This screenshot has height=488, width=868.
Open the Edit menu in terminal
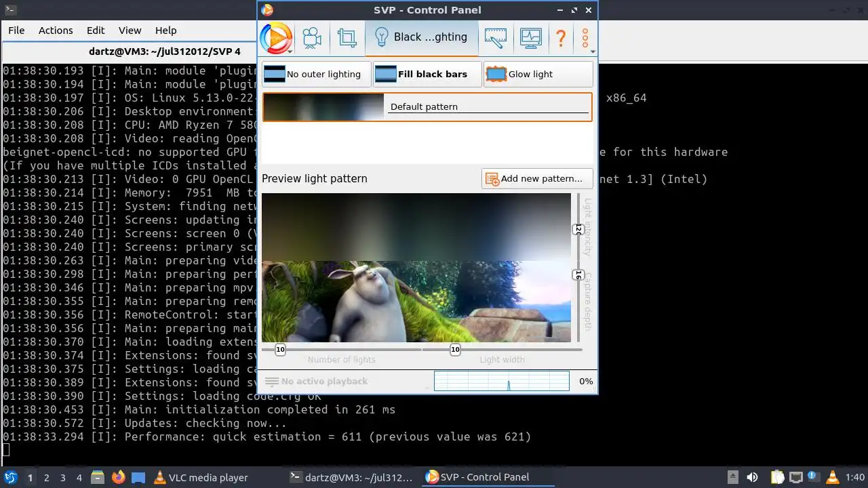[96, 30]
